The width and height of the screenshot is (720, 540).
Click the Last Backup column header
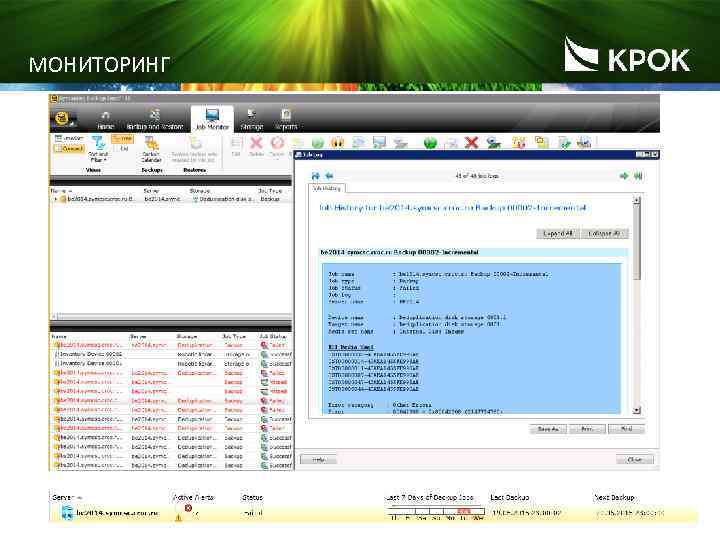coord(510,497)
